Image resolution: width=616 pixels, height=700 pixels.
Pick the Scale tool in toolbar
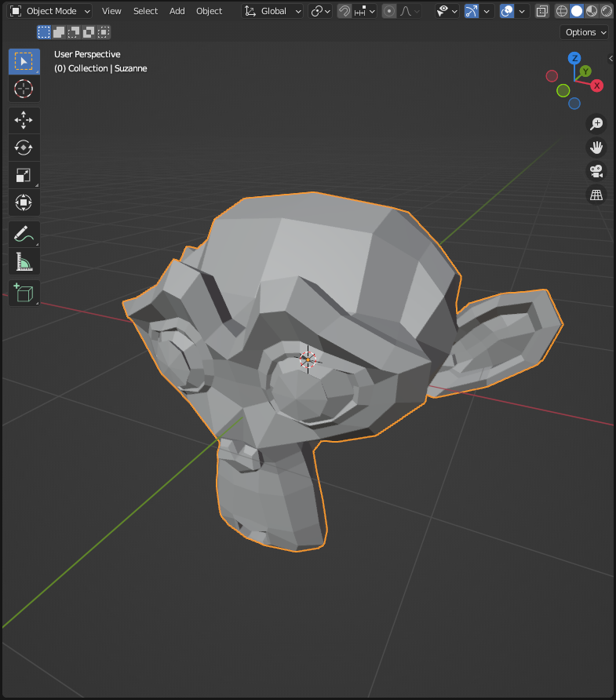[24, 176]
